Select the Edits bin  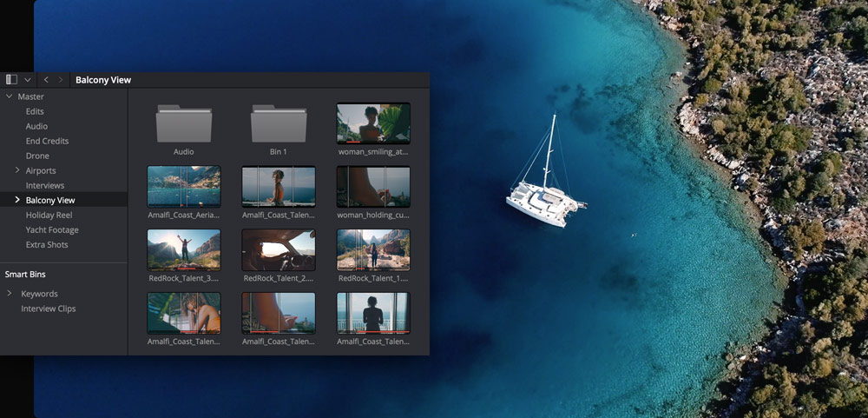point(35,111)
